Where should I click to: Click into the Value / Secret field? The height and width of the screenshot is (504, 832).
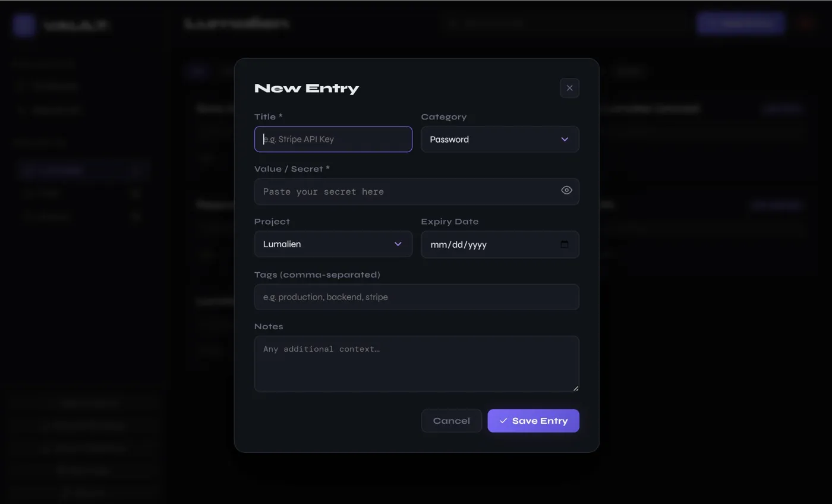[404, 191]
